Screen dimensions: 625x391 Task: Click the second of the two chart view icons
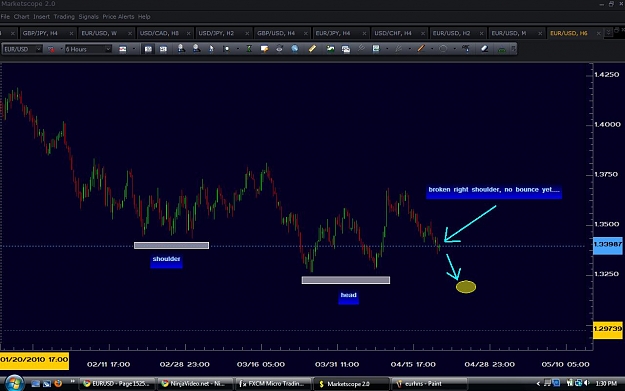pos(163,49)
